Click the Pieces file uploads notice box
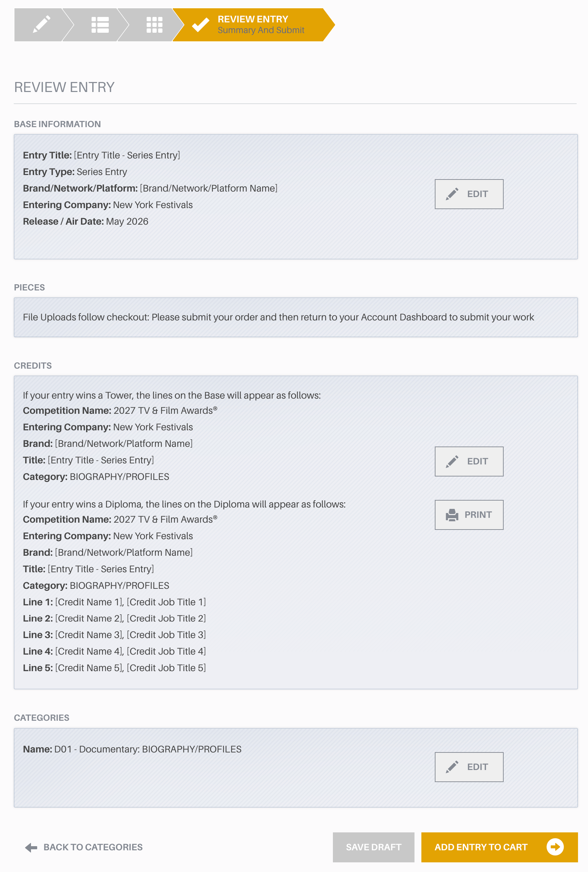Image resolution: width=588 pixels, height=872 pixels. coord(295,317)
